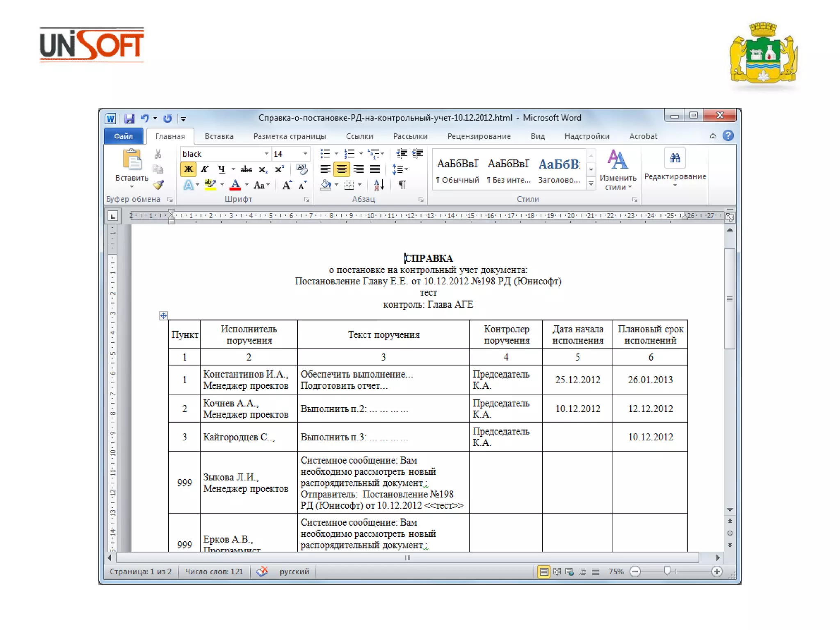Open the font size dropdown showing 14
Image resolution: width=840 pixels, height=630 pixels.
[305, 154]
